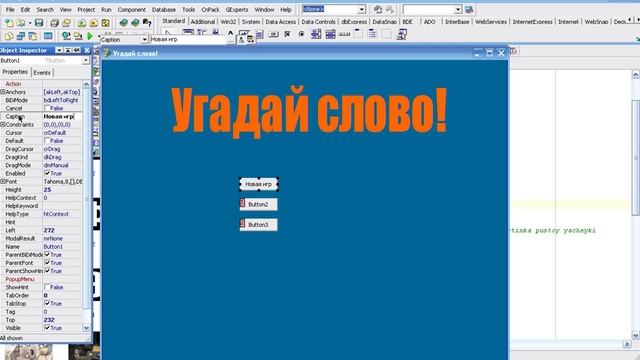
Task: Save the current file with disk icon
Action: point(39,23)
